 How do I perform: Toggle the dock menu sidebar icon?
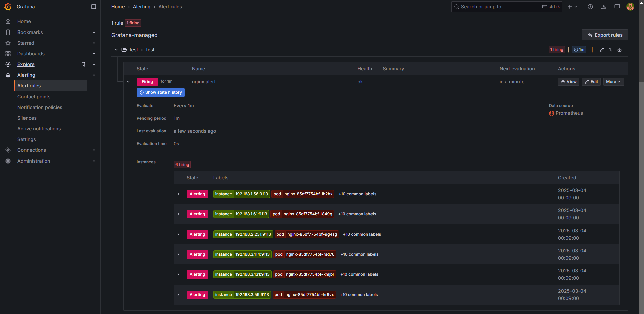(94, 7)
